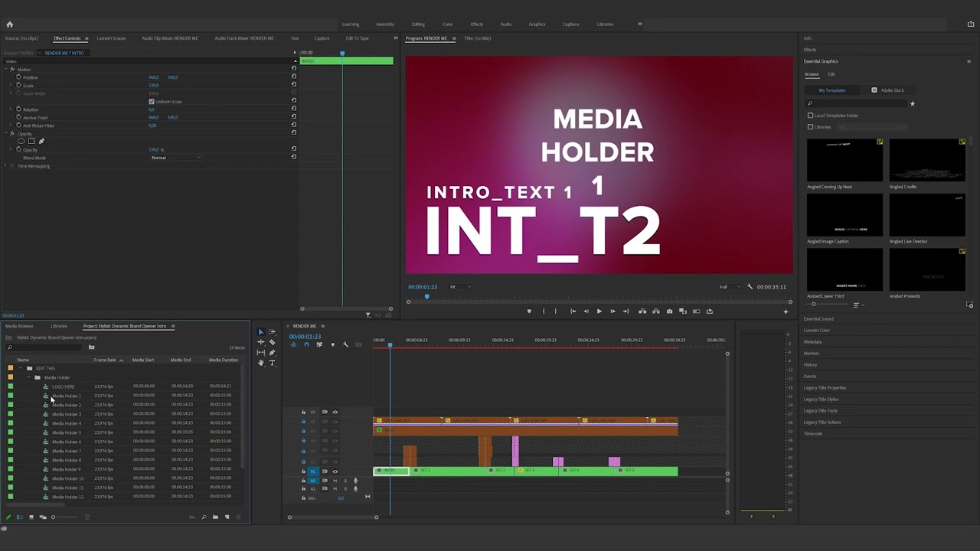The image size is (980, 551).
Task: Open timeline display settings wrench
Action: (x=345, y=344)
